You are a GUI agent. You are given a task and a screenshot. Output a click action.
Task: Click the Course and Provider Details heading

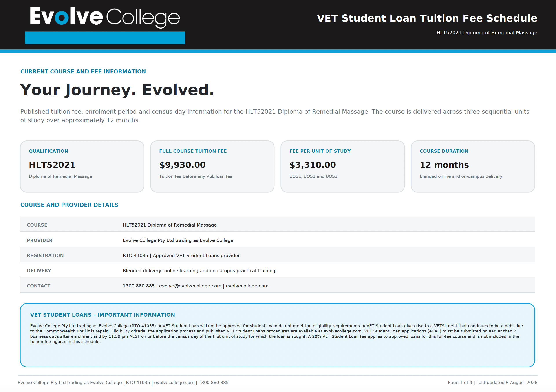(x=69, y=205)
